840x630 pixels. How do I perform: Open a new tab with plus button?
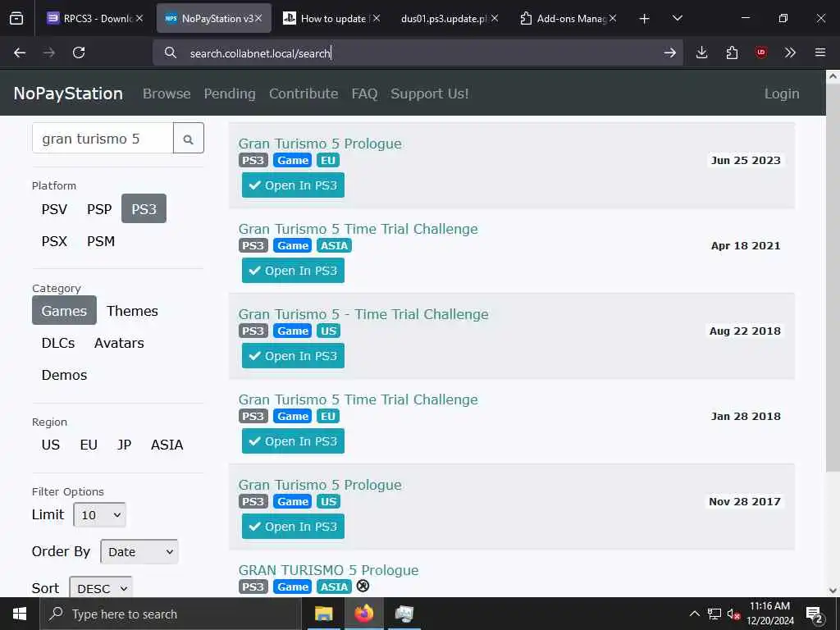pyautogui.click(x=645, y=19)
